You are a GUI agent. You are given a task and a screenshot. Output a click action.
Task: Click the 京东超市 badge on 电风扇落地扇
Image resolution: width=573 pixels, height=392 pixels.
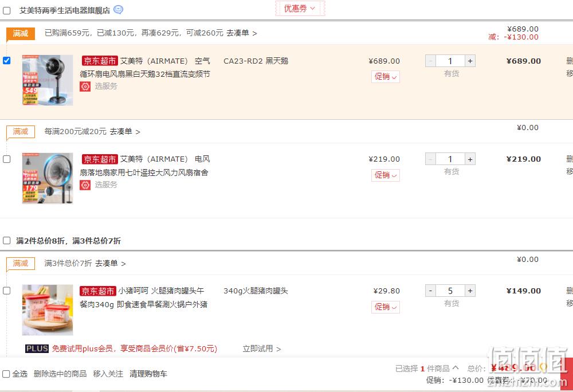coord(99,159)
